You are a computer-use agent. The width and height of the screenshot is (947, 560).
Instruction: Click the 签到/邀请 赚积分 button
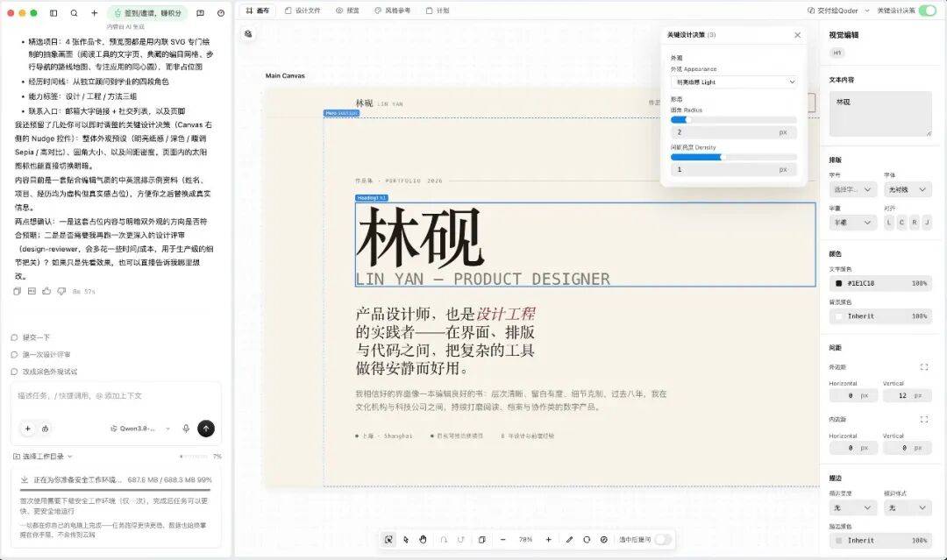click(148, 12)
